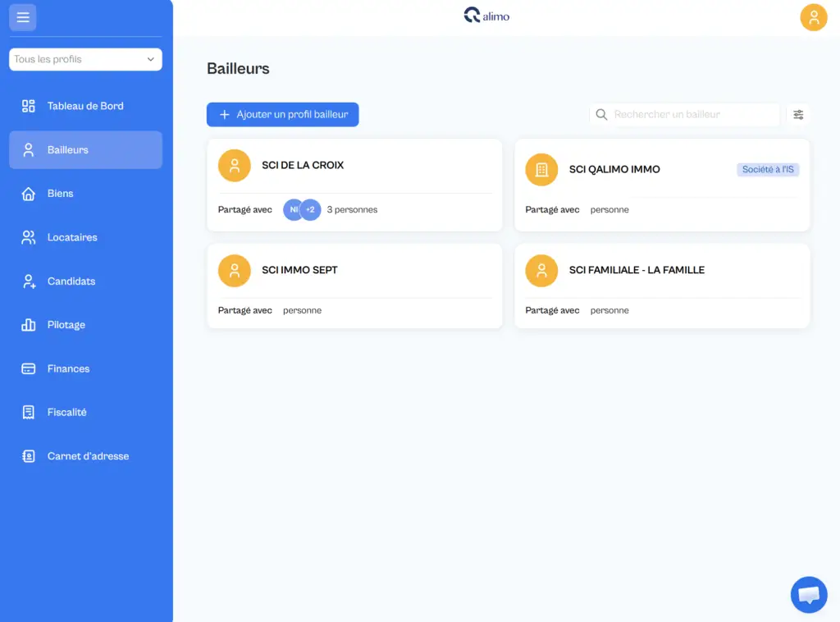Focus the Rechercher un bailleur search field
Screen dimensions: 840x622
684,115
